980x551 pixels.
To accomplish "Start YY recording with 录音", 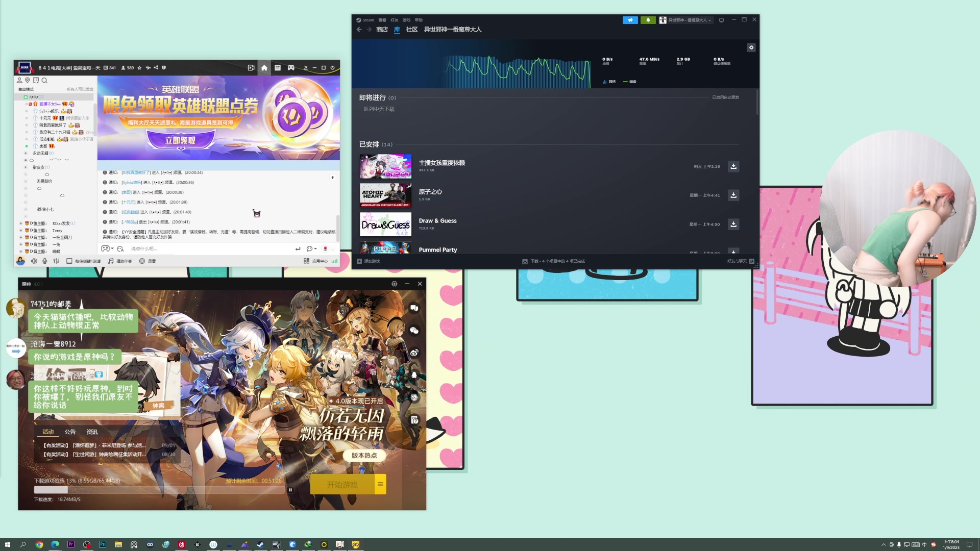I will tap(148, 261).
